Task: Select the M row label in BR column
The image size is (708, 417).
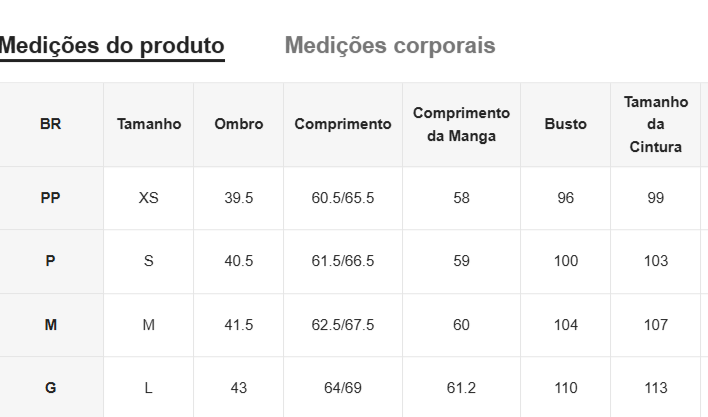Action: (51, 325)
